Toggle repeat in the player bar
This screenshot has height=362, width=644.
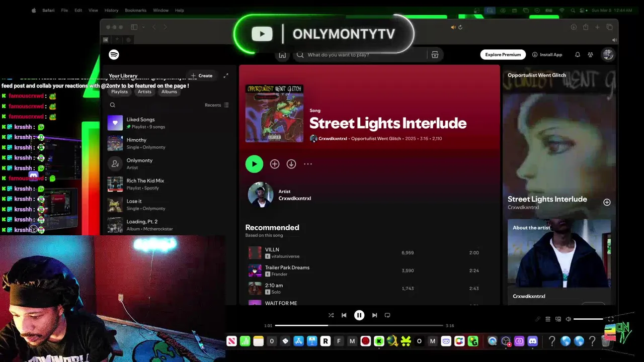(x=387, y=315)
